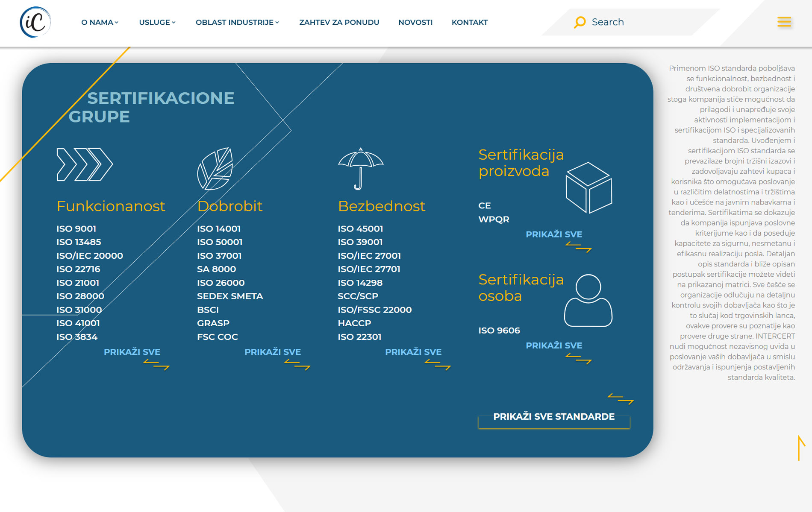Select ISO 9606 person certification
Viewport: 812px width, 512px height.
[x=499, y=330]
